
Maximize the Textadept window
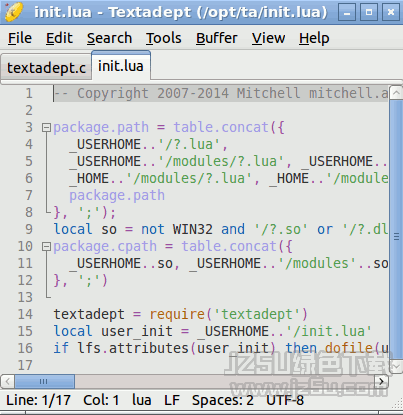(x=369, y=12)
